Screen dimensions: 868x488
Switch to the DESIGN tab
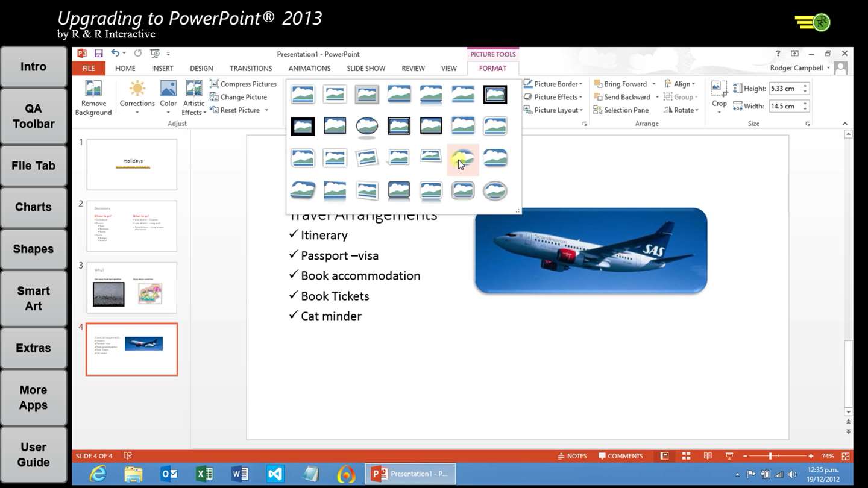tap(201, 68)
